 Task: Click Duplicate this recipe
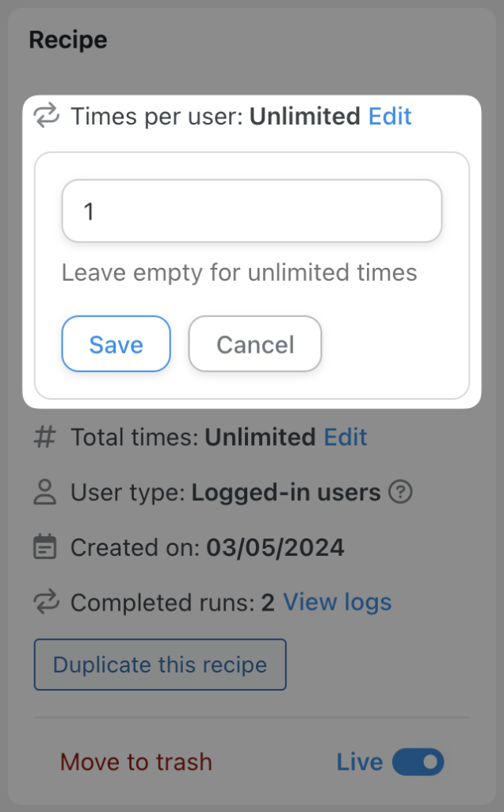(159, 665)
